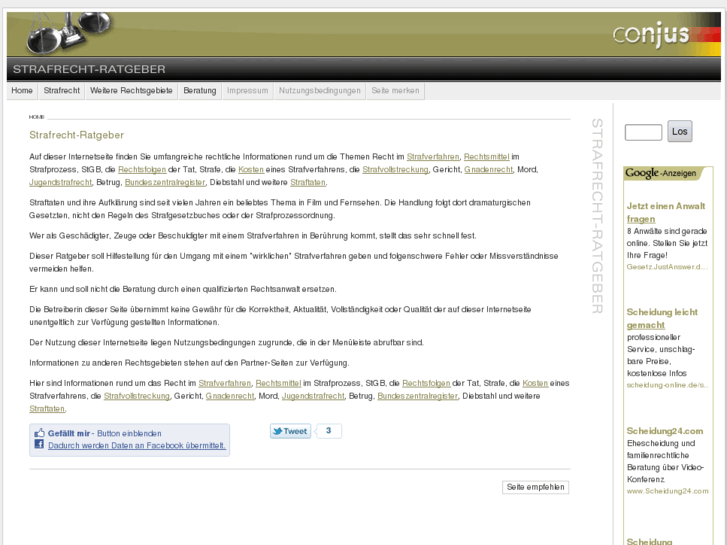
Task: Select the Seite merken menu item
Action: [395, 90]
